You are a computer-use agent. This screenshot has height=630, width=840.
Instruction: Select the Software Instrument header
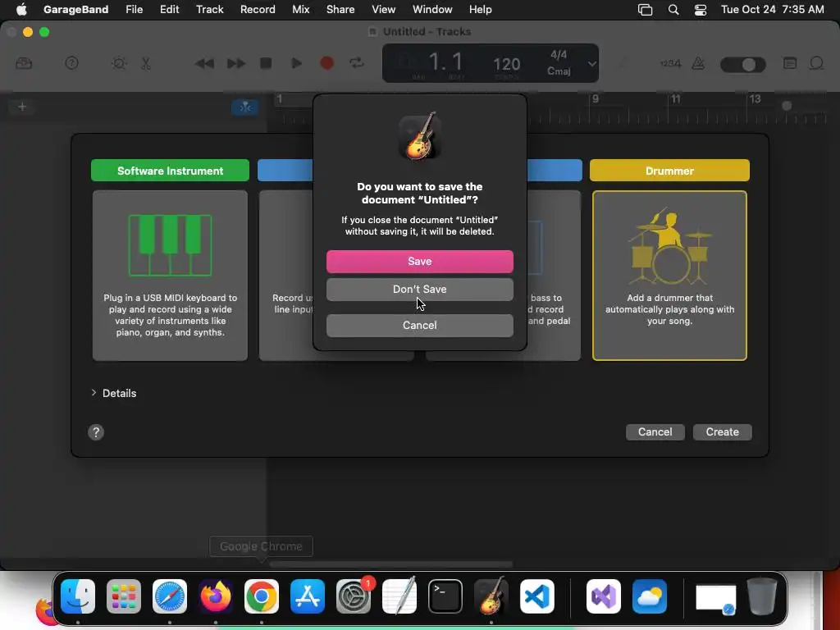click(x=170, y=171)
